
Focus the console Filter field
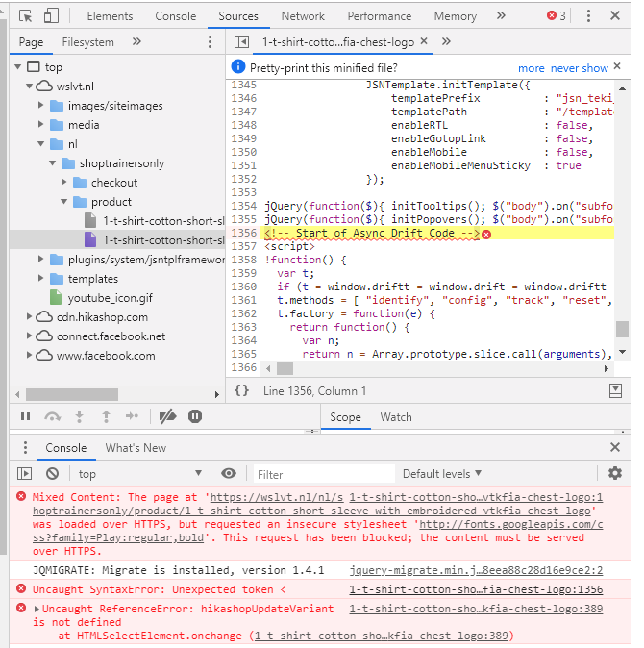tap(324, 474)
